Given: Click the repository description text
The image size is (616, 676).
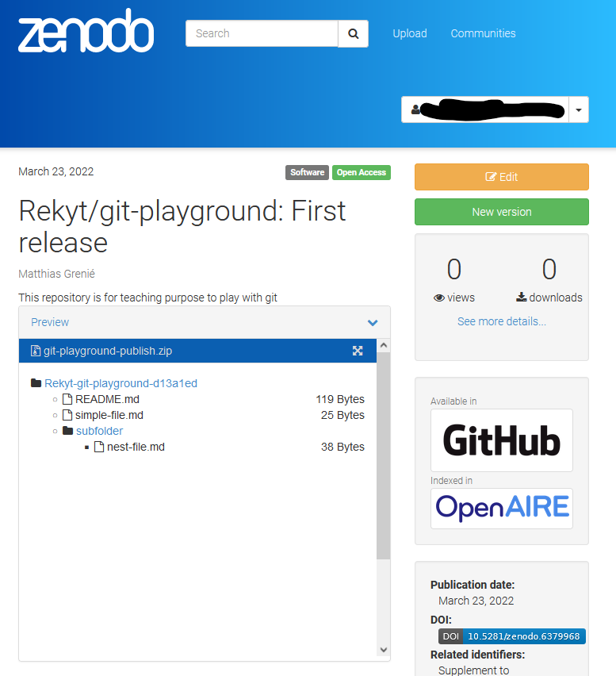Looking at the screenshot, I should coord(147,298).
